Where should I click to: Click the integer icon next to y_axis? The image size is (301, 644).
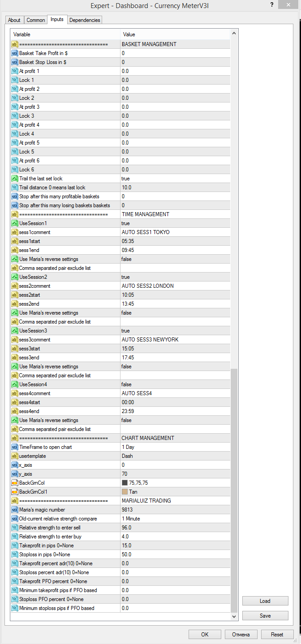[14, 474]
